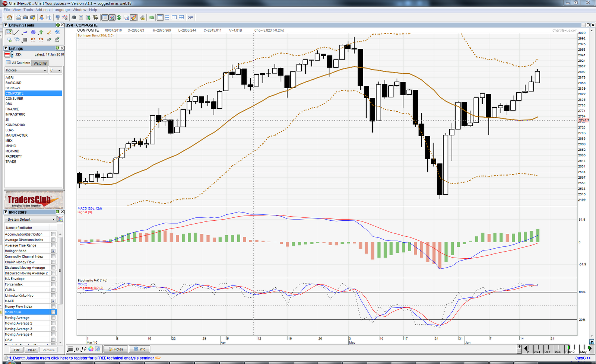Screen dimensions: 596x364
Task: Click the undo drawing icon
Action: (33, 39)
